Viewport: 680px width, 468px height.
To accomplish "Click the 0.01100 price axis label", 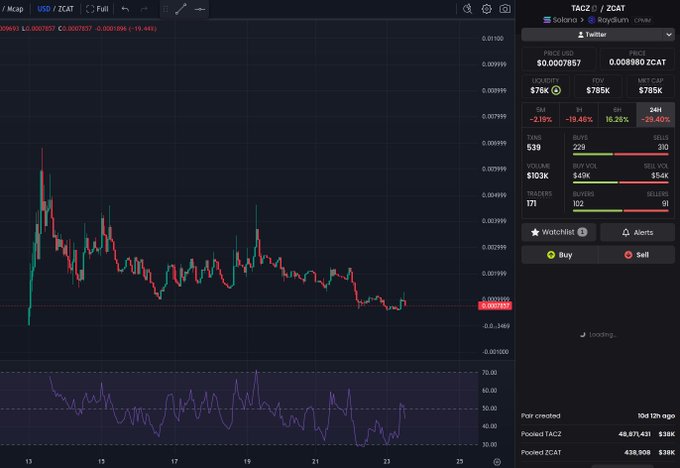I will tap(493, 39).
